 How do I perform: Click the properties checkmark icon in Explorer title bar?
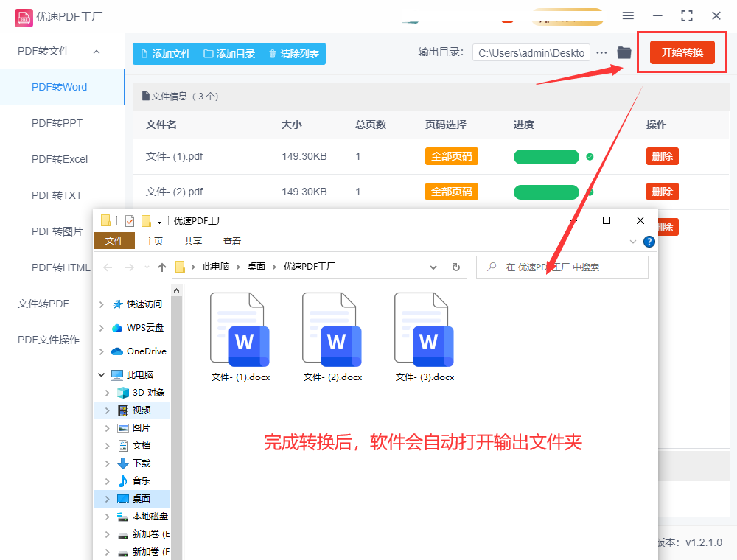click(x=130, y=221)
